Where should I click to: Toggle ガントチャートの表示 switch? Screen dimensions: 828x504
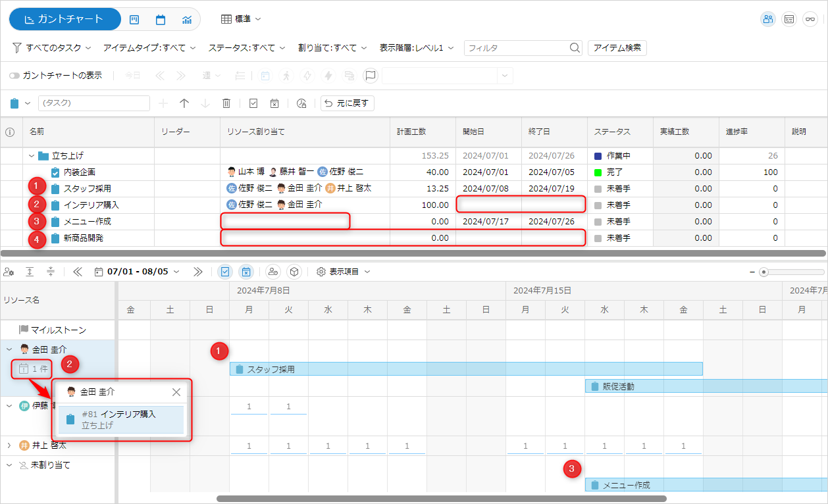(x=14, y=76)
